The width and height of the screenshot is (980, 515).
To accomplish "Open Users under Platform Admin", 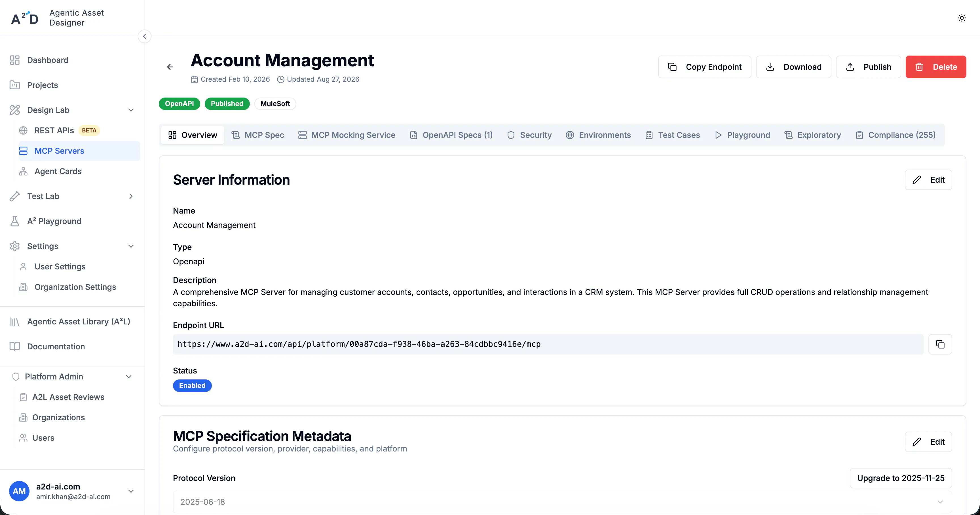I will (79, 438).
